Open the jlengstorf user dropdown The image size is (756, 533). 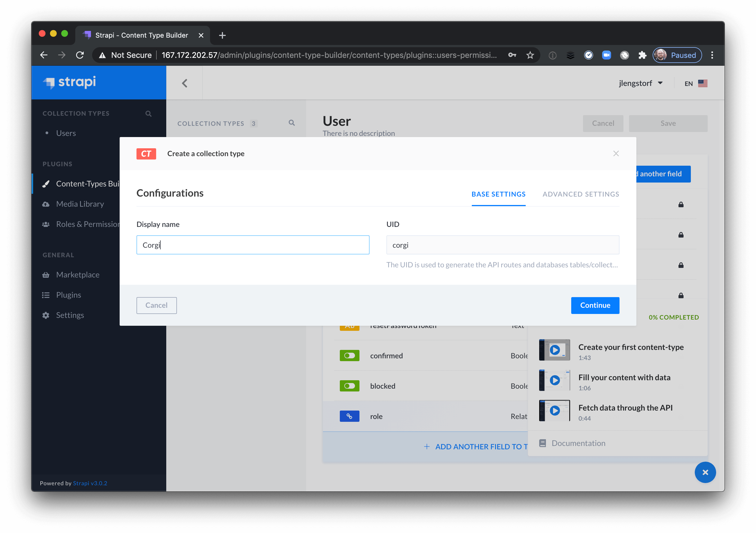click(x=641, y=83)
